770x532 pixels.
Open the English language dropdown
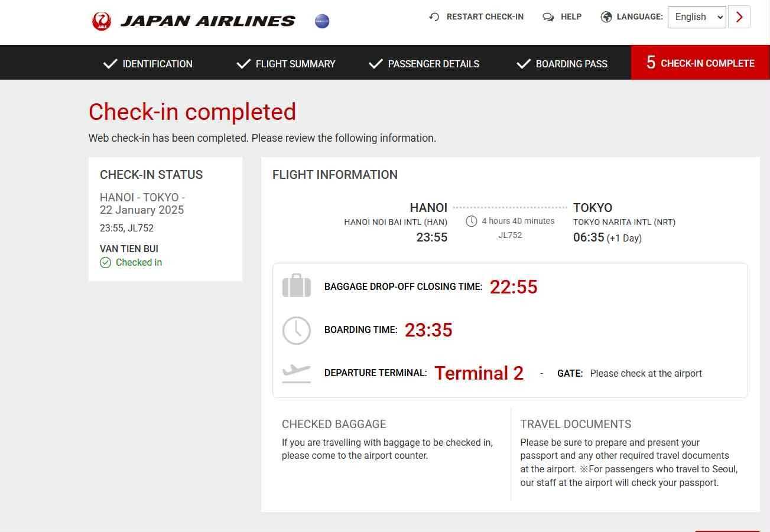click(697, 17)
